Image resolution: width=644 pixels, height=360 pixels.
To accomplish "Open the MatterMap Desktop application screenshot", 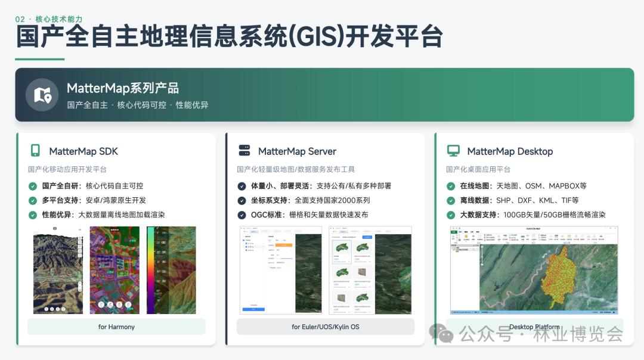I will pos(534,270).
